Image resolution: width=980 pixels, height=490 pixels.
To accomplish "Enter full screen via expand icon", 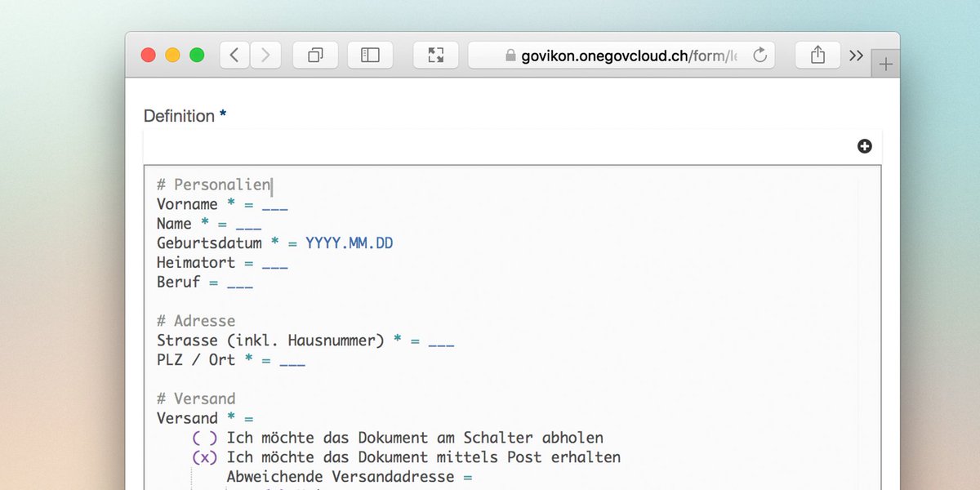I will click(435, 55).
